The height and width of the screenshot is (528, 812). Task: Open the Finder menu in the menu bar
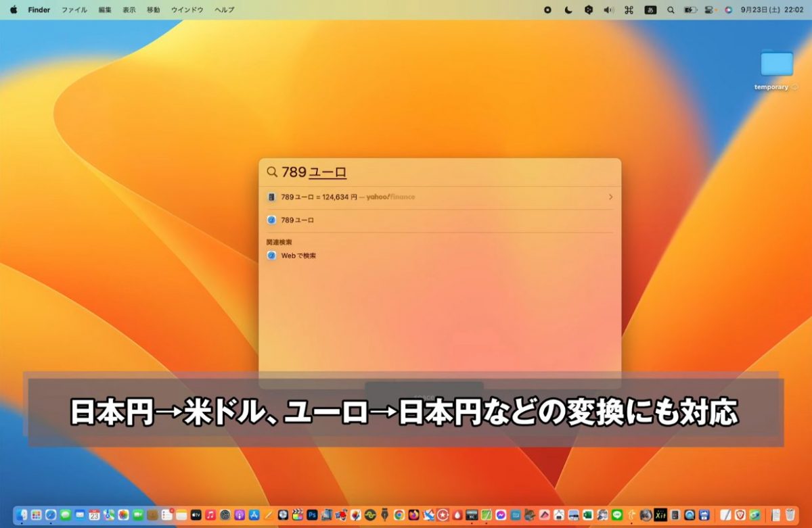(x=39, y=10)
